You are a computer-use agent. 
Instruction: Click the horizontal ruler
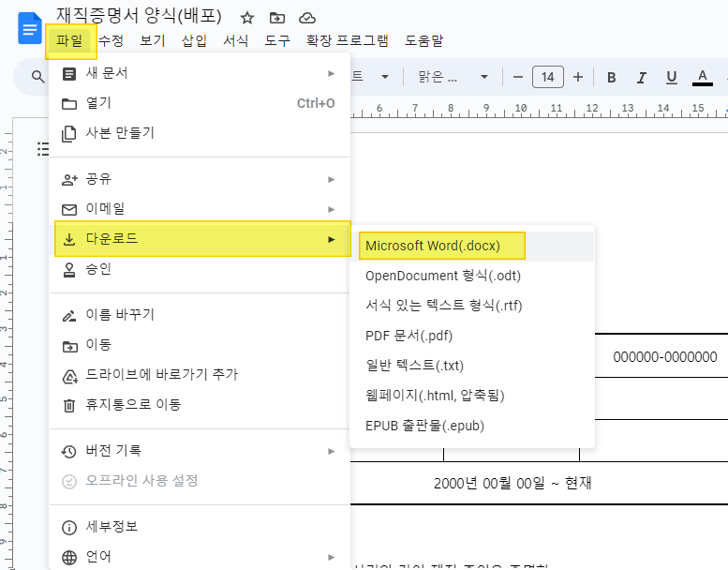pyautogui.click(x=539, y=109)
